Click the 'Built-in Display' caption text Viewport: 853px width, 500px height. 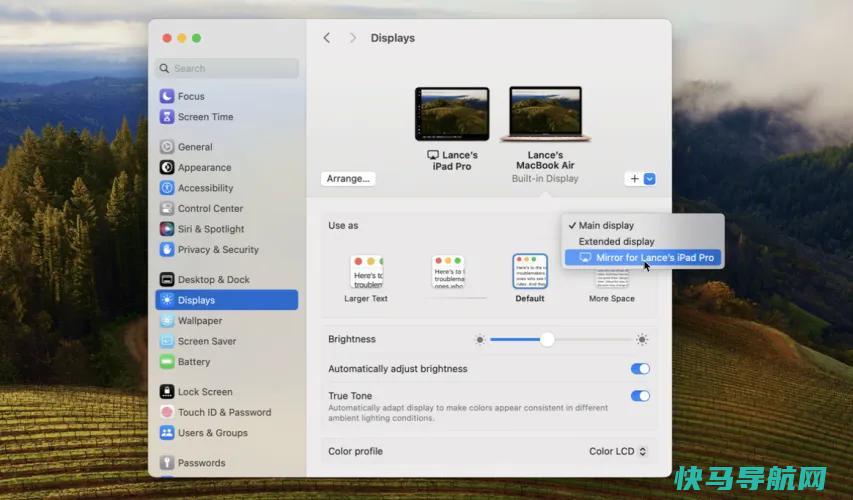pos(545,178)
